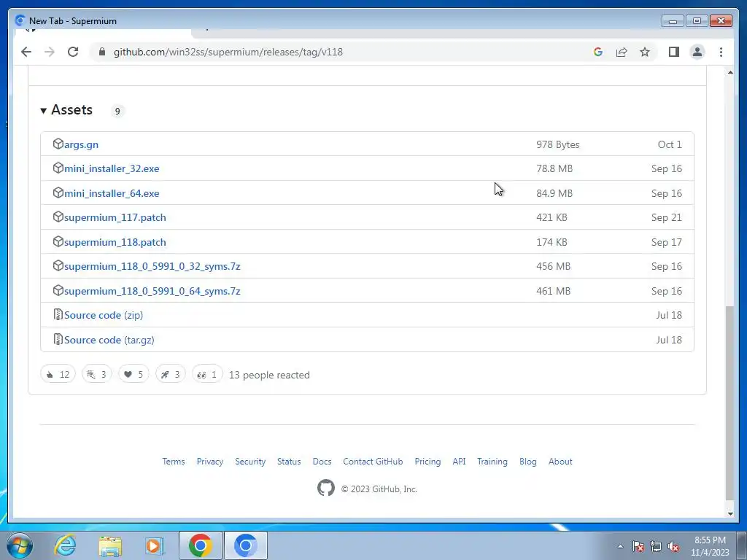The height and width of the screenshot is (560, 747).
Task: Open the network tray icon
Action: click(656, 547)
